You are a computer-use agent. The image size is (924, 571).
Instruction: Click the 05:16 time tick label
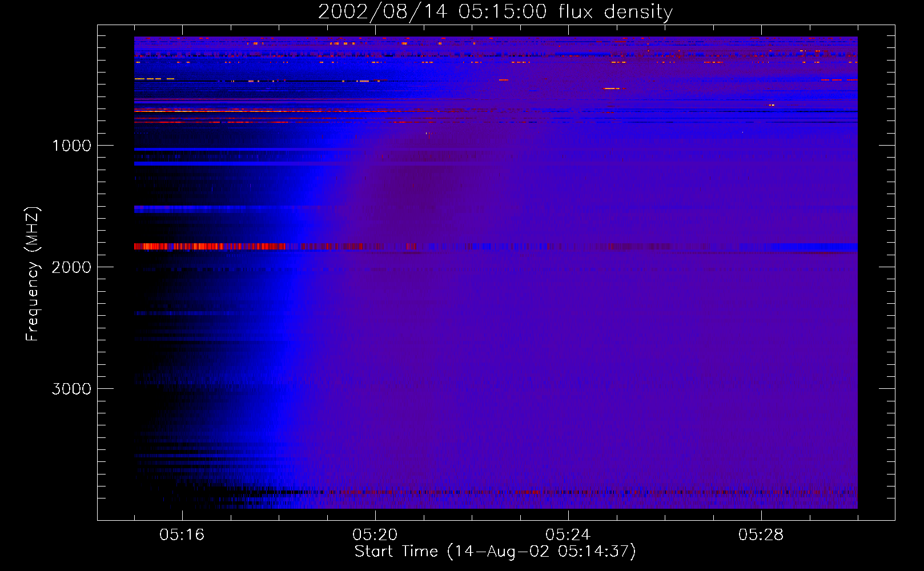pyautogui.click(x=182, y=535)
